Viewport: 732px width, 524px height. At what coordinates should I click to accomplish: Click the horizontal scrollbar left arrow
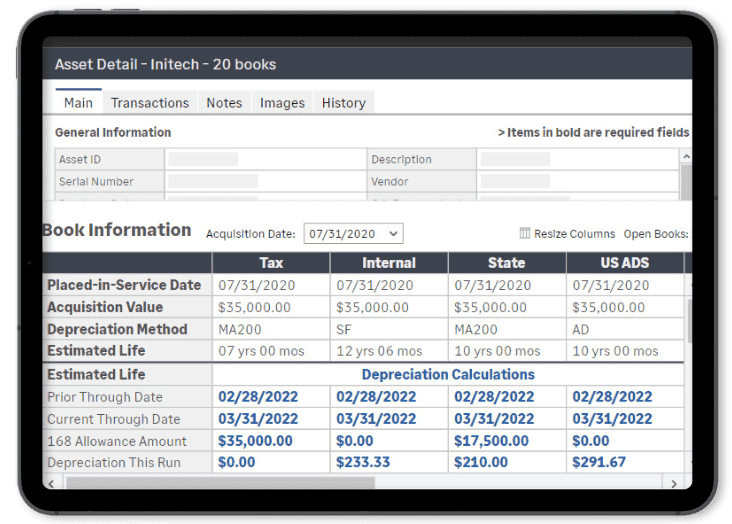click(x=51, y=483)
